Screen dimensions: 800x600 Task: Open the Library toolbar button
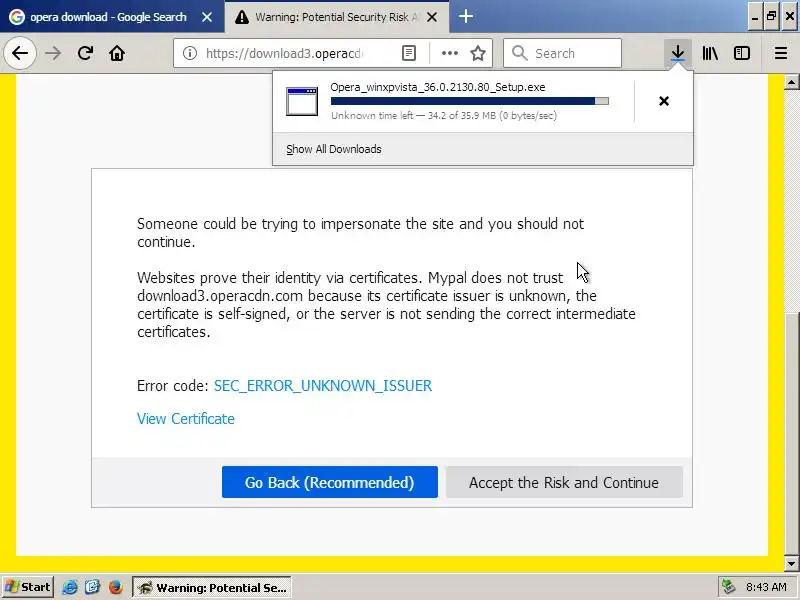(710, 53)
